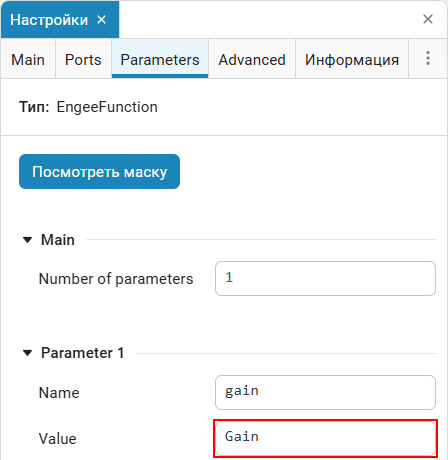The width and height of the screenshot is (448, 460).
Task: Close the Настройки tab with its X icon
Action: click(x=101, y=20)
